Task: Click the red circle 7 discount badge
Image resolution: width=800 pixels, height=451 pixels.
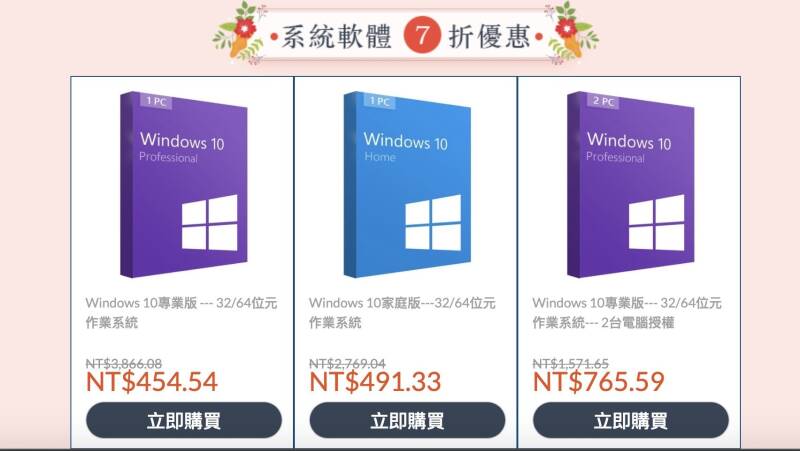Action: coord(421,35)
